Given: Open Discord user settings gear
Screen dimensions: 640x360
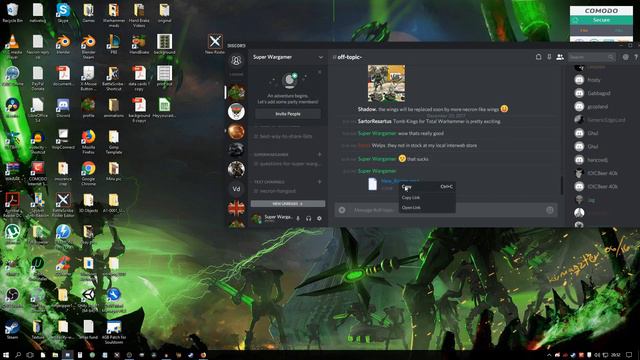Looking at the screenshot, I should [x=319, y=218].
